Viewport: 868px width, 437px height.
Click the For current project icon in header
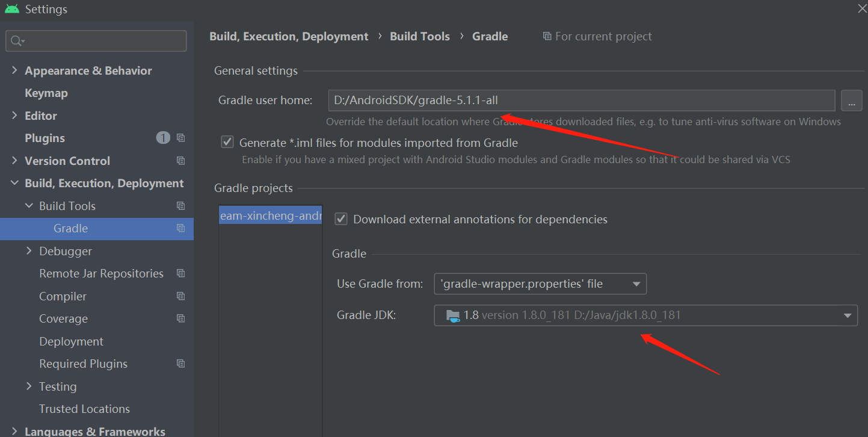[547, 36]
